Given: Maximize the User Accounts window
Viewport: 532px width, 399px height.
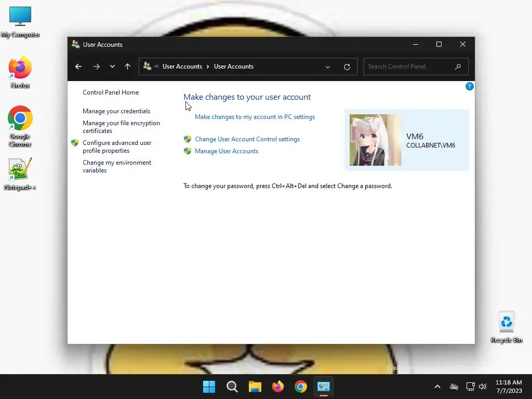Looking at the screenshot, I should pyautogui.click(x=439, y=45).
